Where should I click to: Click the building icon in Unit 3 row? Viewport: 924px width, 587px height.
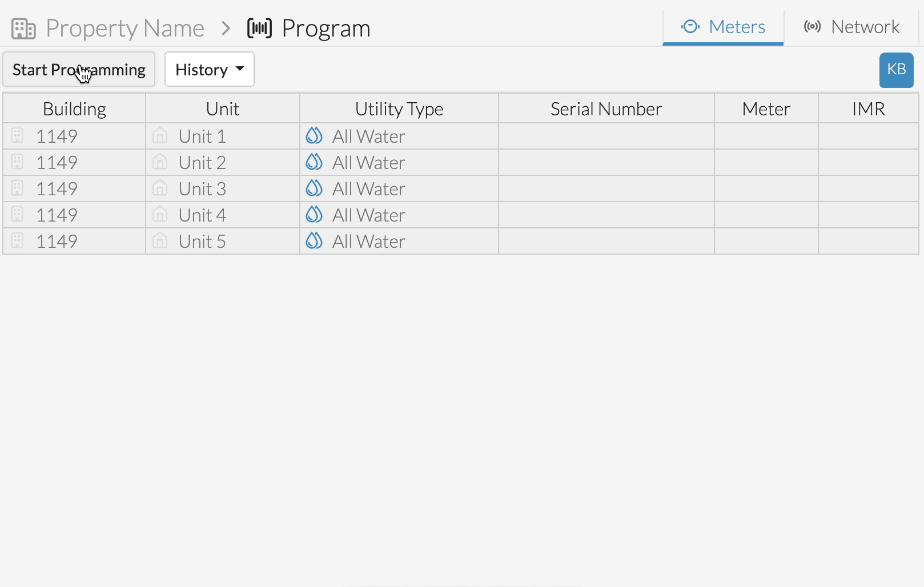[x=17, y=188]
